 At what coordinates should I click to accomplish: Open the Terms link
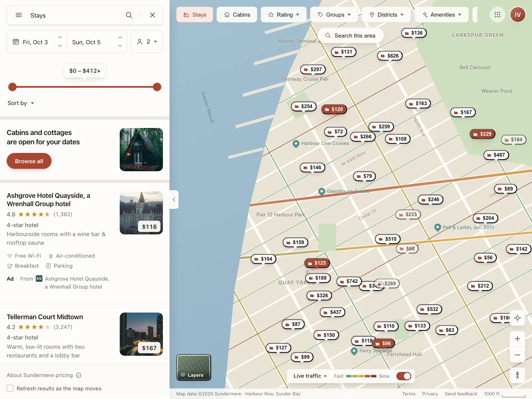click(x=409, y=394)
